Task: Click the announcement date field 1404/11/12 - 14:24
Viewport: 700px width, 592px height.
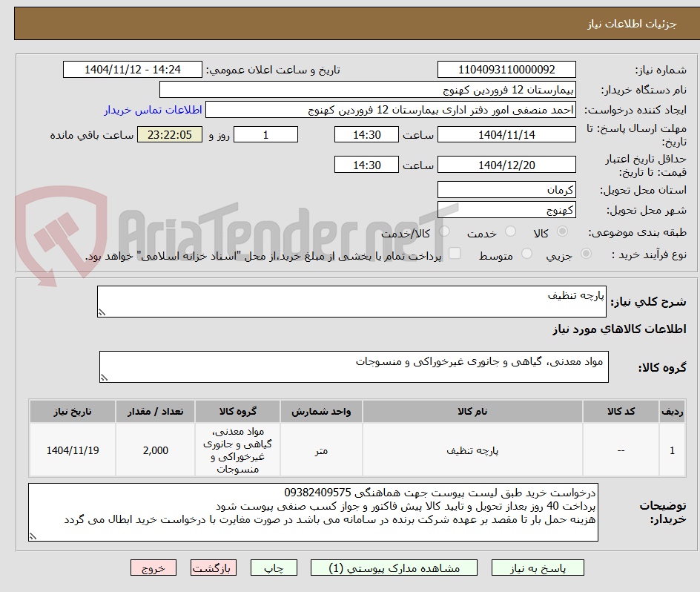Action: (x=133, y=70)
